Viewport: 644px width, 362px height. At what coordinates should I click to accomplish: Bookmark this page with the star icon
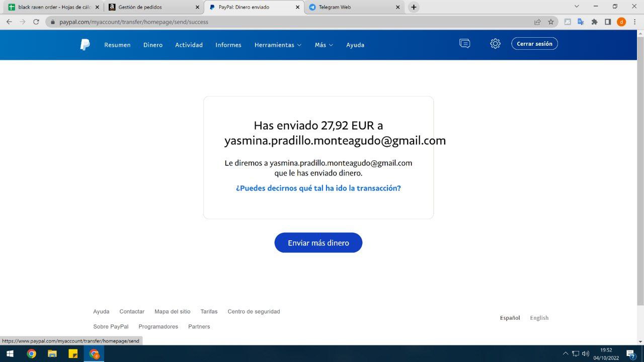click(x=551, y=22)
